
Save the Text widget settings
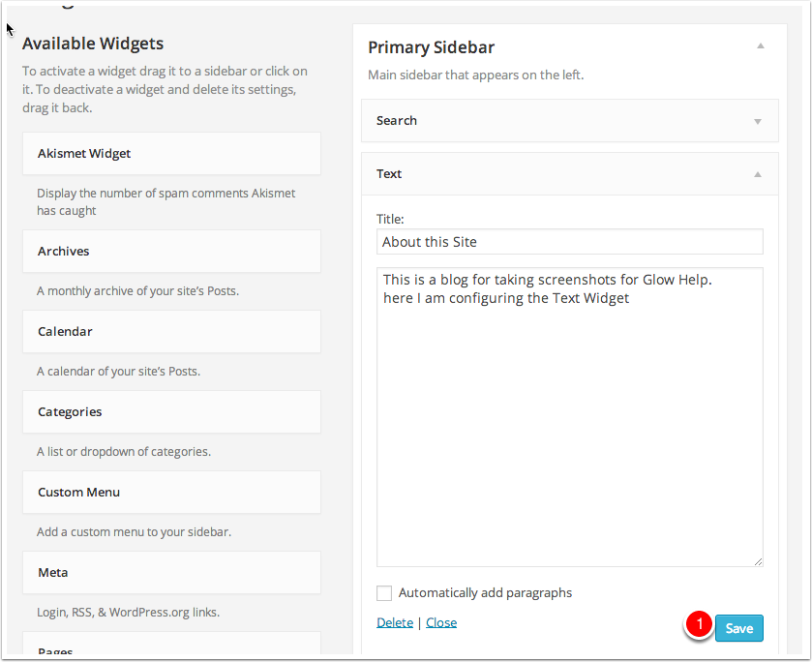coord(739,628)
